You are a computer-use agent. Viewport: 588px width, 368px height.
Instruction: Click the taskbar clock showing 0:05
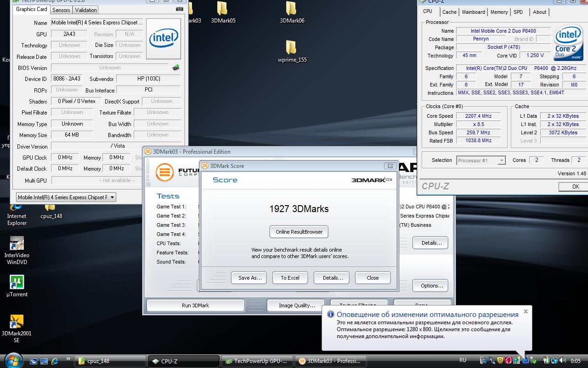tap(576, 361)
